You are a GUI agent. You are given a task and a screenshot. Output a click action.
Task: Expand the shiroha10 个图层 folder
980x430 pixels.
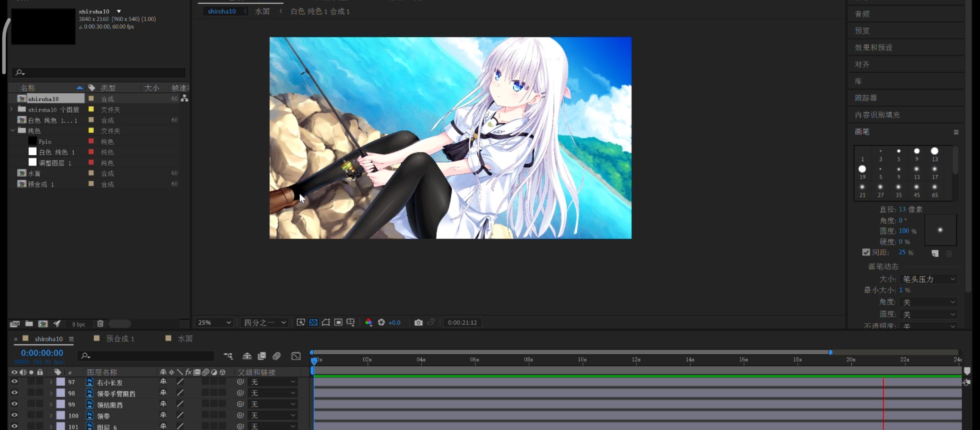12,109
